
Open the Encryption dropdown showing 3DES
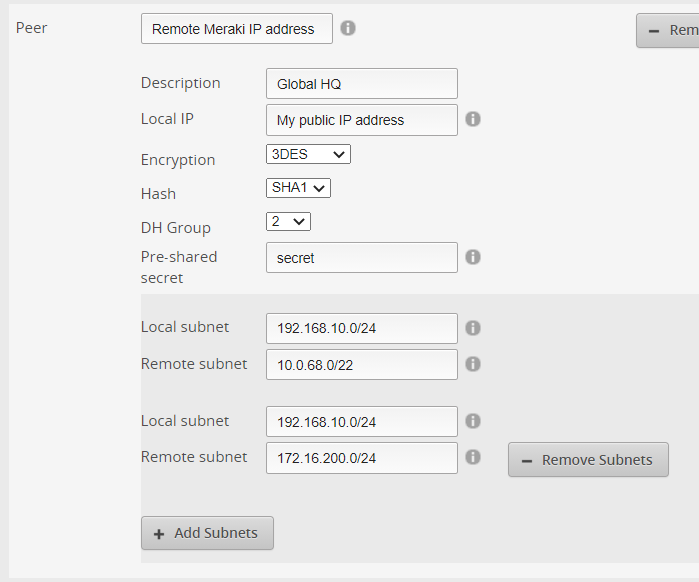pyautogui.click(x=308, y=154)
